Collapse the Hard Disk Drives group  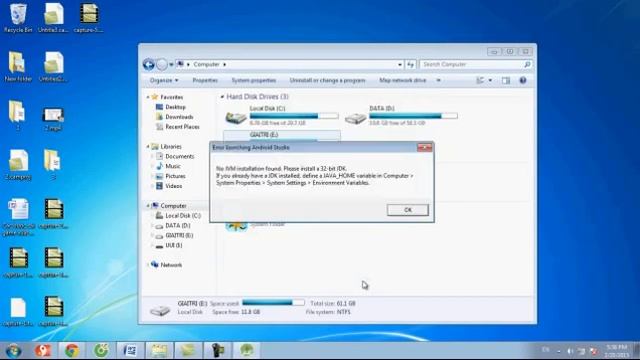222,97
